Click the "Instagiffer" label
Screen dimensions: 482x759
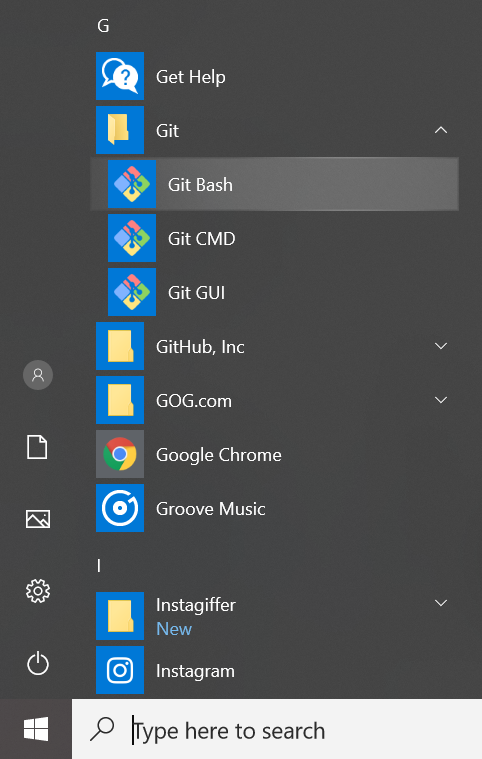(196, 605)
